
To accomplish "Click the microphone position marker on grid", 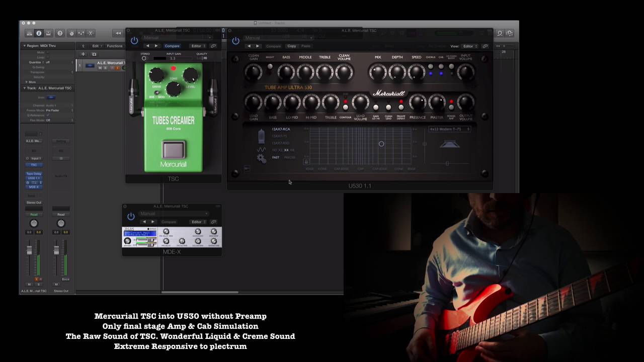I will tap(381, 144).
